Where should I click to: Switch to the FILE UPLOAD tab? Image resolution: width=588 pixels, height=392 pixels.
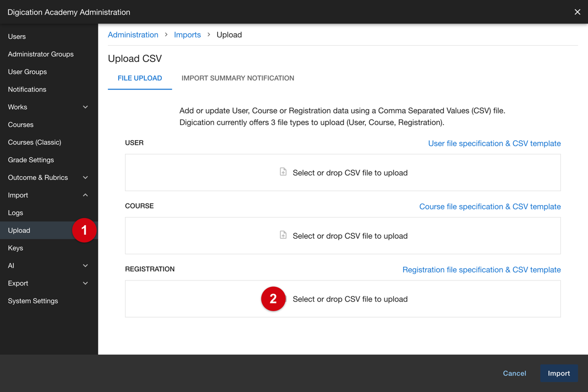(140, 78)
